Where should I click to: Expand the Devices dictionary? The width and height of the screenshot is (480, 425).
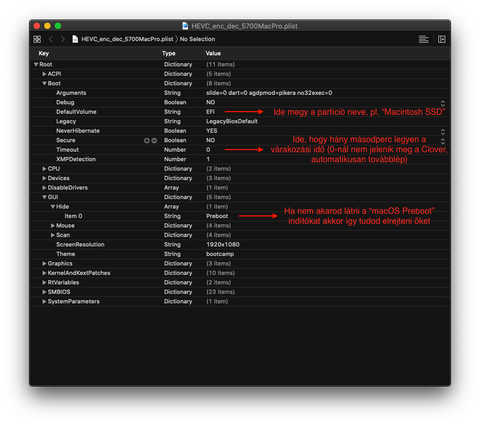coord(44,178)
